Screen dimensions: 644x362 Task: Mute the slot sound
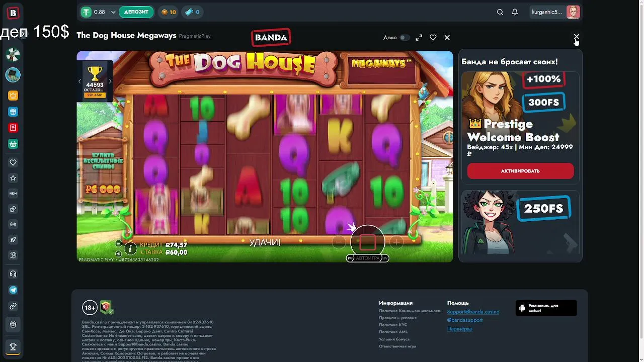tap(119, 254)
